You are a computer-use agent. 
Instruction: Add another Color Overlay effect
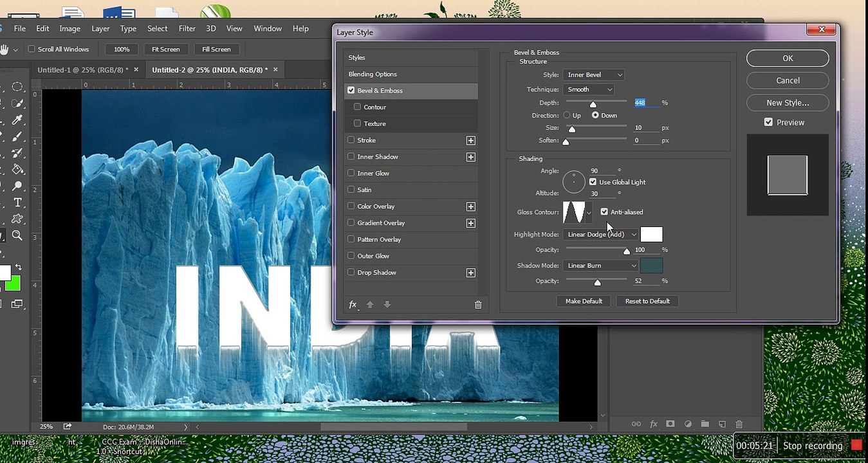point(471,206)
